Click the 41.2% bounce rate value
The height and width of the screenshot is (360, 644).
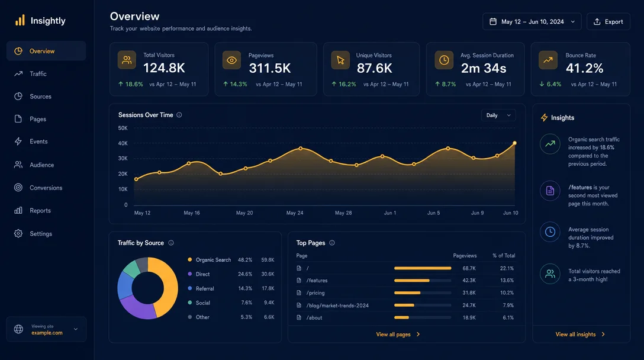[x=584, y=68]
